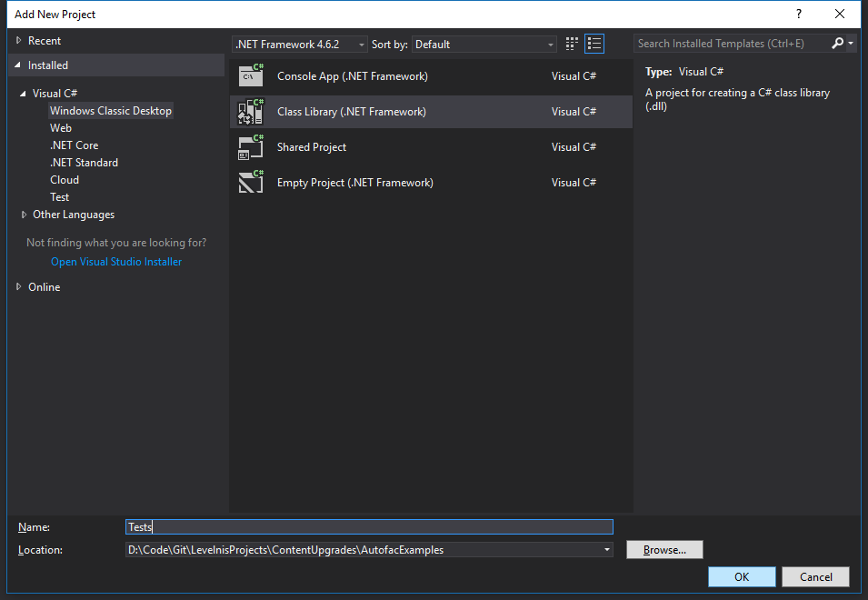
Task: Open Visual Studio Installer link
Action: pos(116,262)
